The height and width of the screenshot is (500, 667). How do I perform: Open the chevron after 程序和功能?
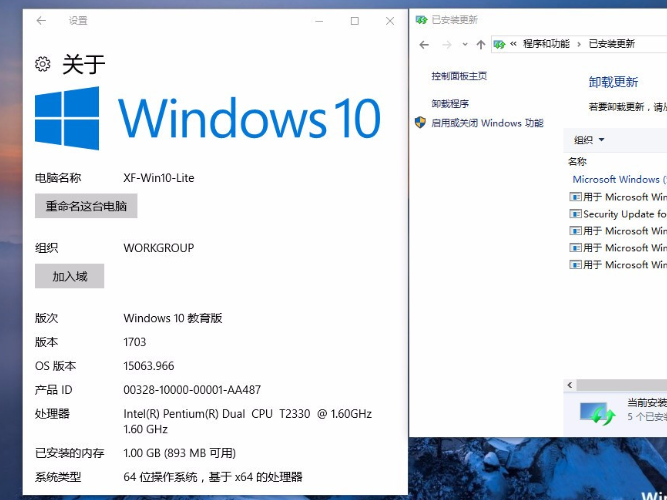click(579, 44)
